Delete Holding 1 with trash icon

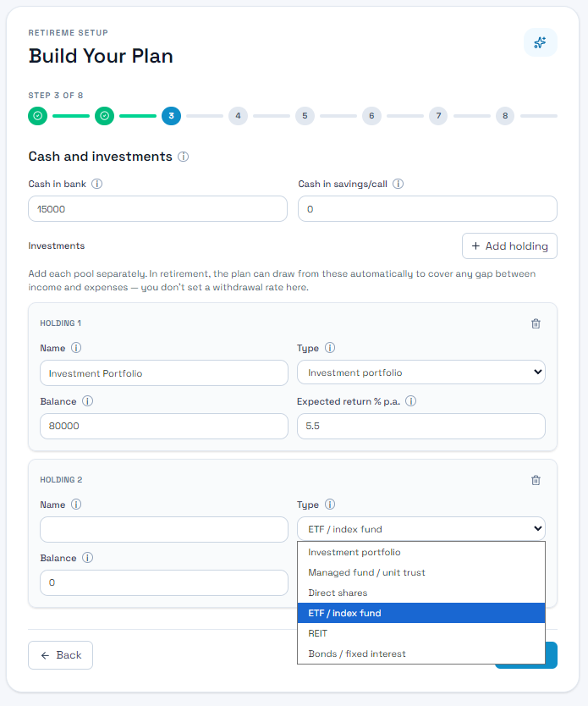click(x=536, y=323)
